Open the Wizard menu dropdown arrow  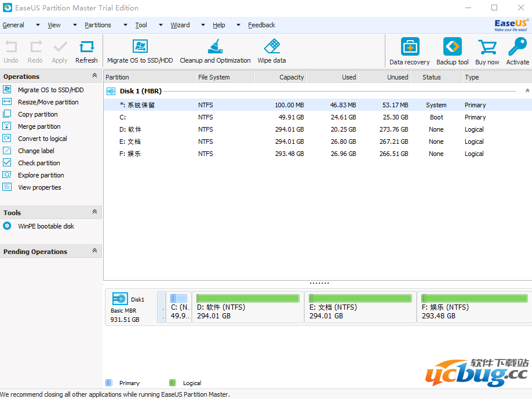[203, 25]
